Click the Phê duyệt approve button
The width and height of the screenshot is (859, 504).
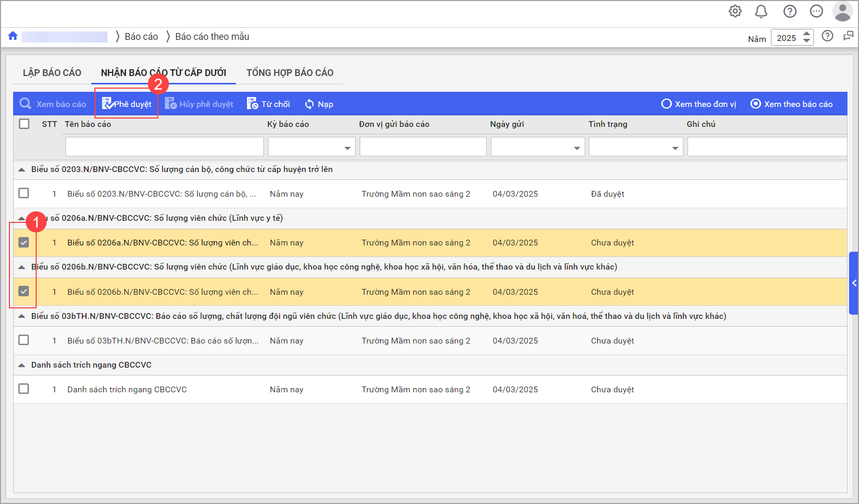click(x=126, y=104)
